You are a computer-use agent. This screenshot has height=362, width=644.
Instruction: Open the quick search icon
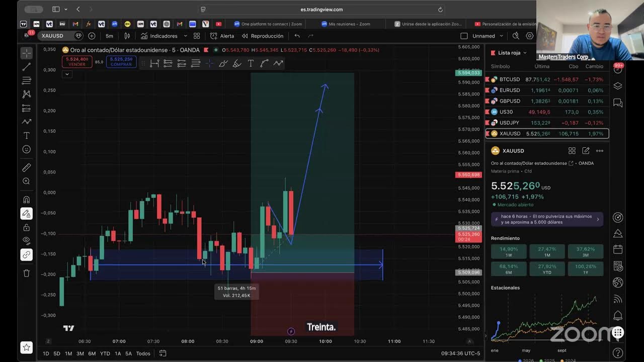(x=516, y=36)
